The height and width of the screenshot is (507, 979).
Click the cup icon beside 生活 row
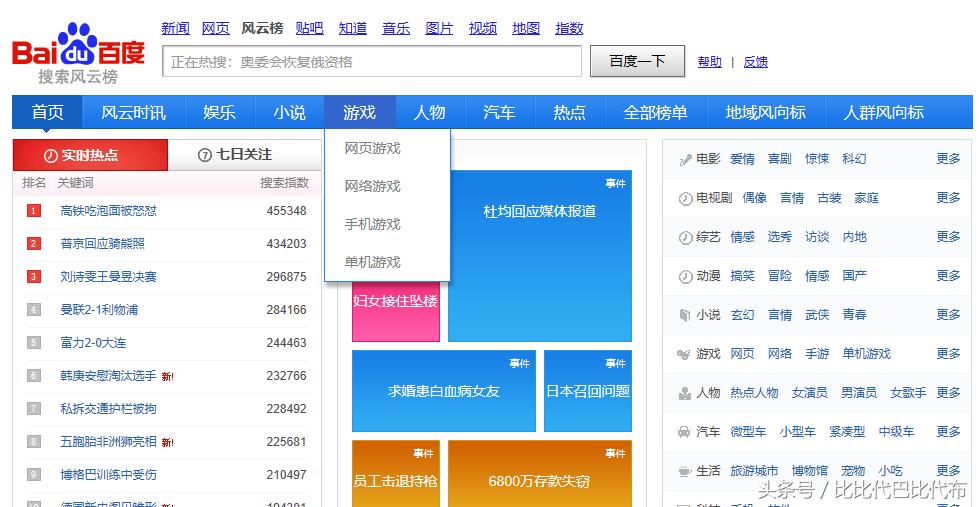coord(685,471)
